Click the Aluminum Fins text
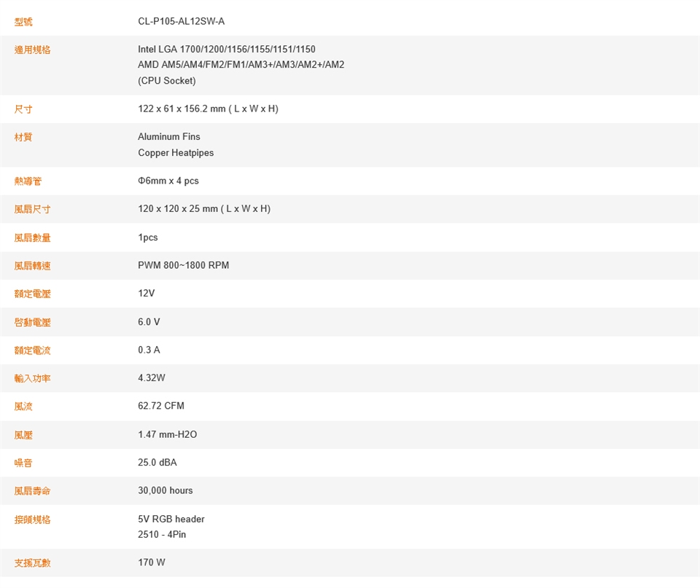Screen dimensions: 700x588 pyautogui.click(x=169, y=137)
